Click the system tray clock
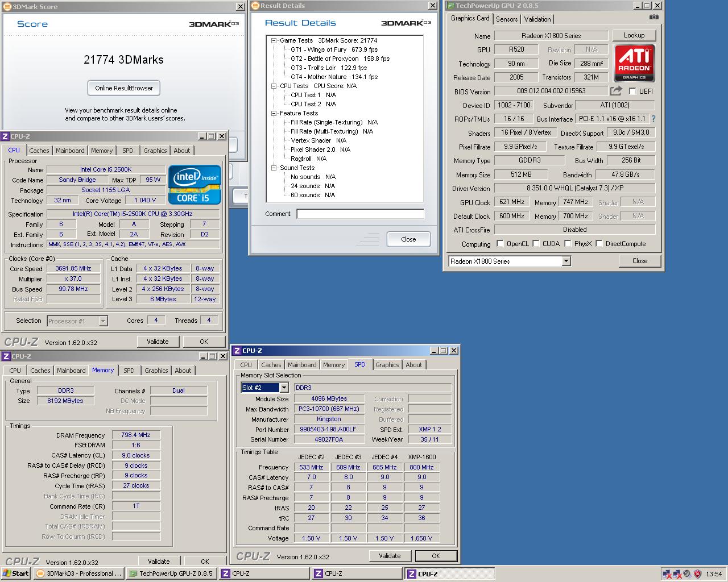Image resolution: width=728 pixels, height=582 pixels. coord(714,574)
